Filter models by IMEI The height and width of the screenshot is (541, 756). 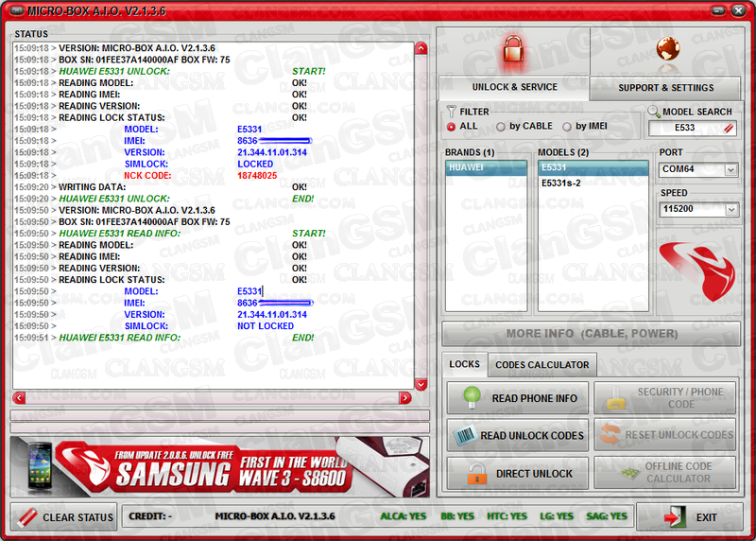tap(567, 127)
